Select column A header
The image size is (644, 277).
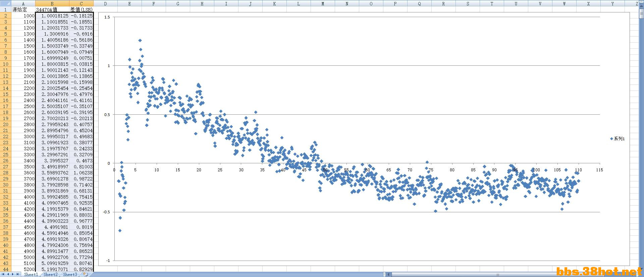coord(23,3)
